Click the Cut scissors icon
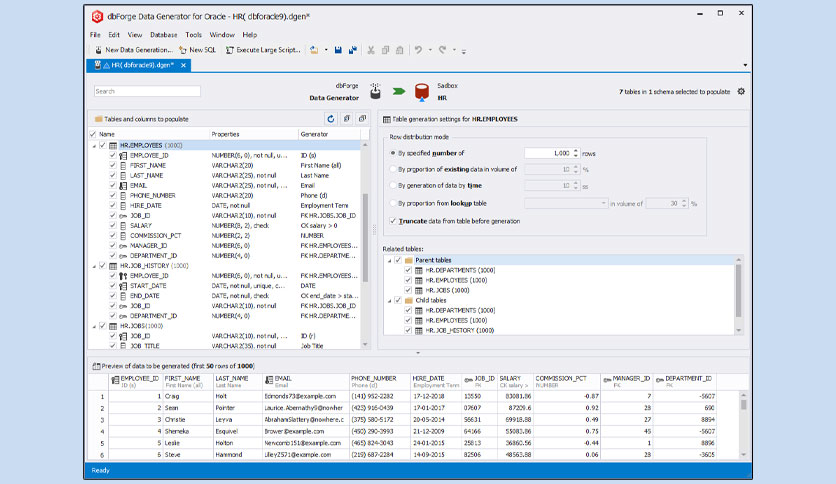The width and height of the screenshot is (836, 484). 371,50
